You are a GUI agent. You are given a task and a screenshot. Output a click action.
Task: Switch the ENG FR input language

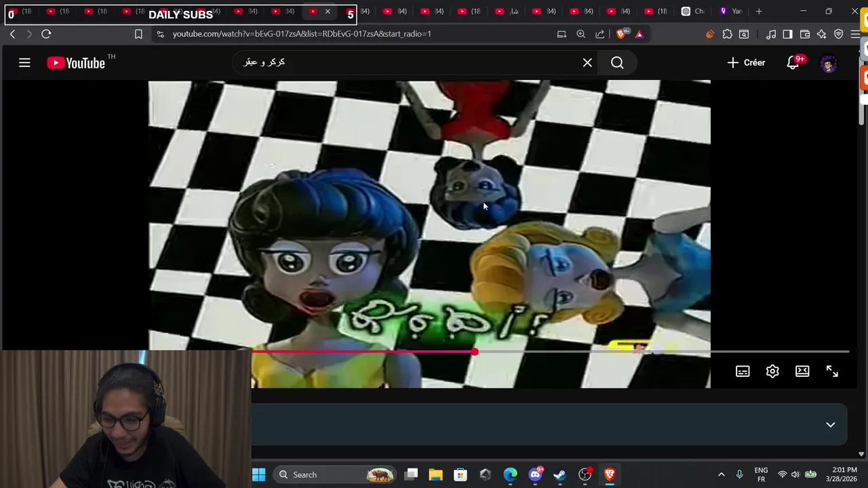[761, 474]
